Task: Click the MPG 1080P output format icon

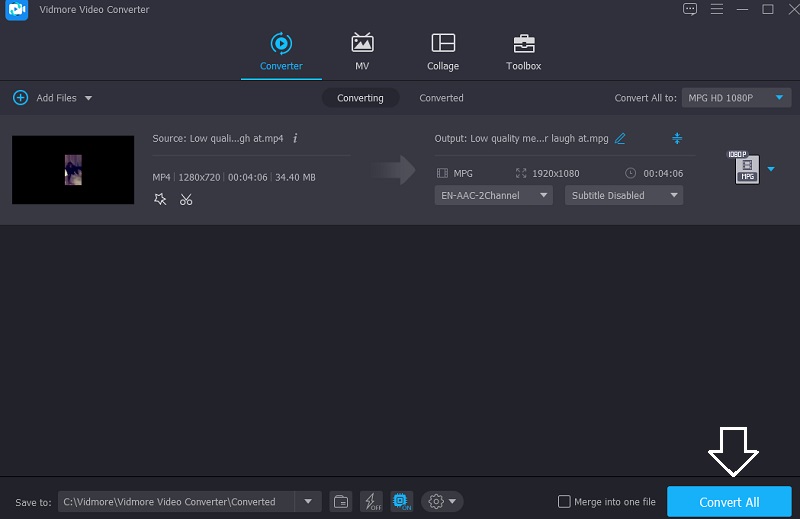Action: [745, 169]
